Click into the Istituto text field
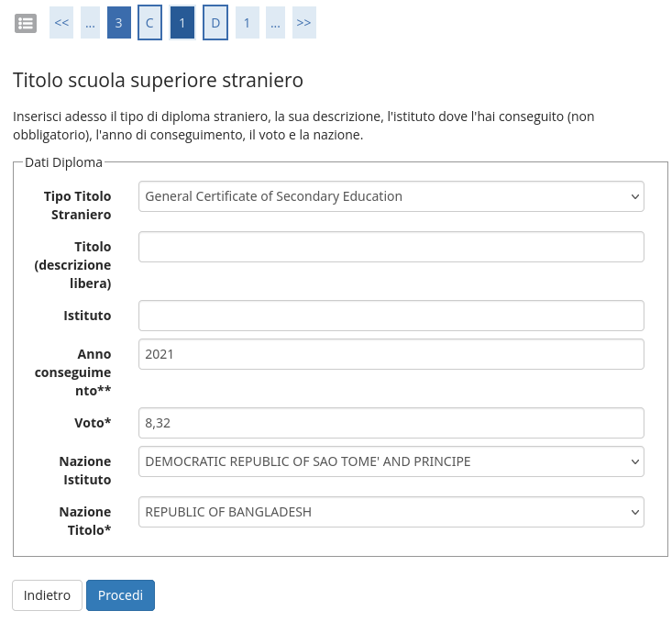672x633 pixels. coord(391,316)
